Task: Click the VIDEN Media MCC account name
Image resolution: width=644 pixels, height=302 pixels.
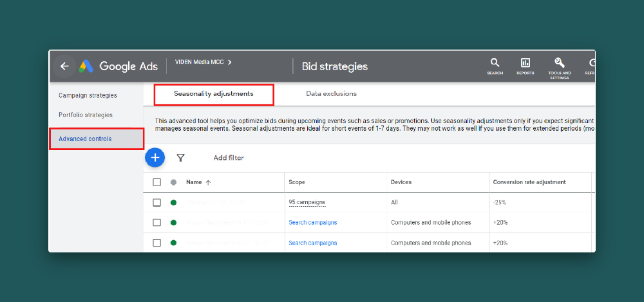Action: click(x=200, y=62)
